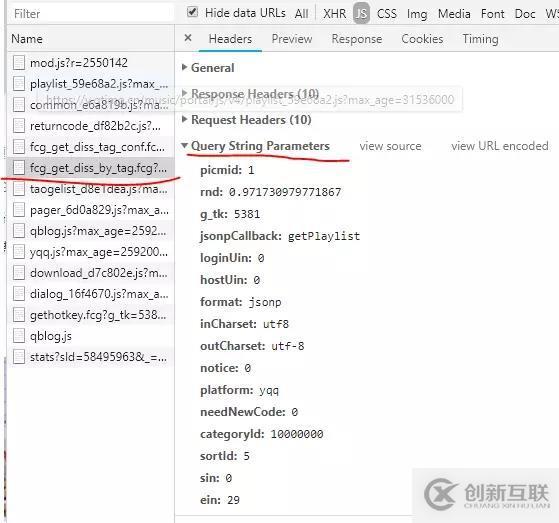This screenshot has width=559, height=523.
Task: Select the Font filter type
Action: 492,14
